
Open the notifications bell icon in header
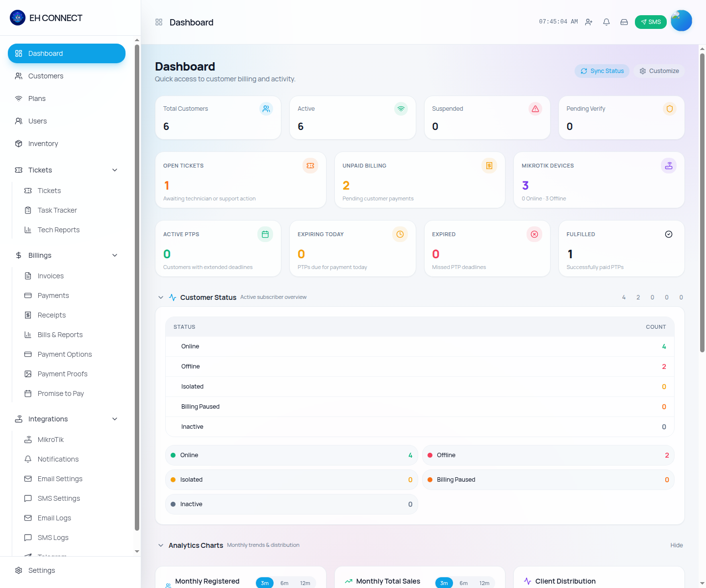[606, 22]
